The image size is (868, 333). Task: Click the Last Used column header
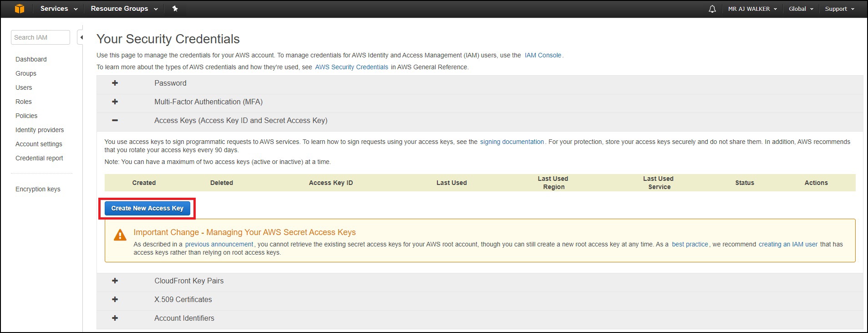click(x=452, y=183)
